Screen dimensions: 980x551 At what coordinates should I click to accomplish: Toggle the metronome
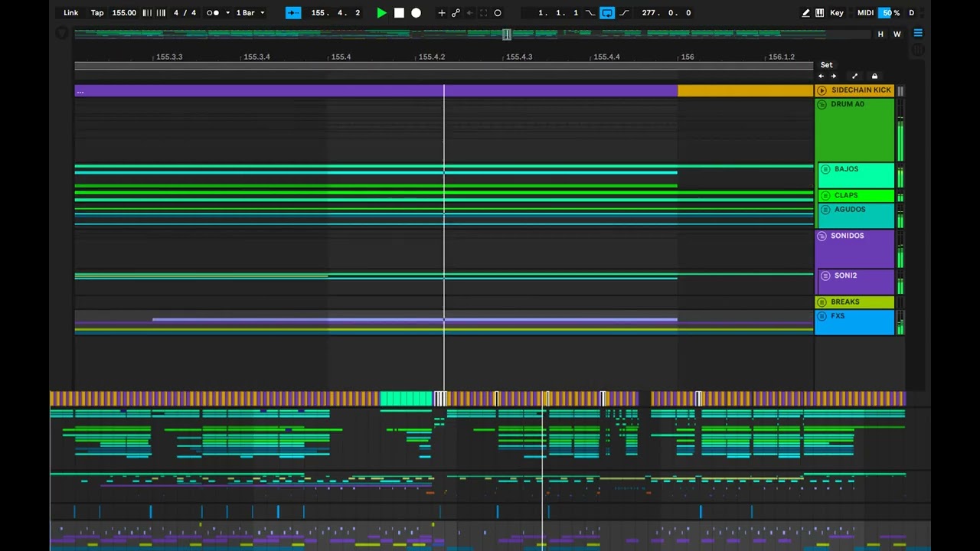pyautogui.click(x=213, y=13)
